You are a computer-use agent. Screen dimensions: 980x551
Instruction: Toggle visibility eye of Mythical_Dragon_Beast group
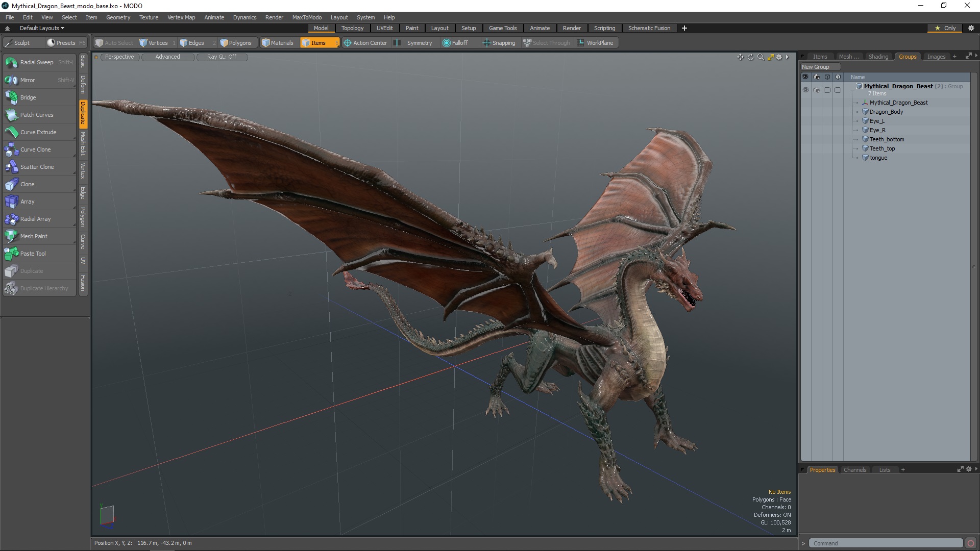pyautogui.click(x=805, y=90)
